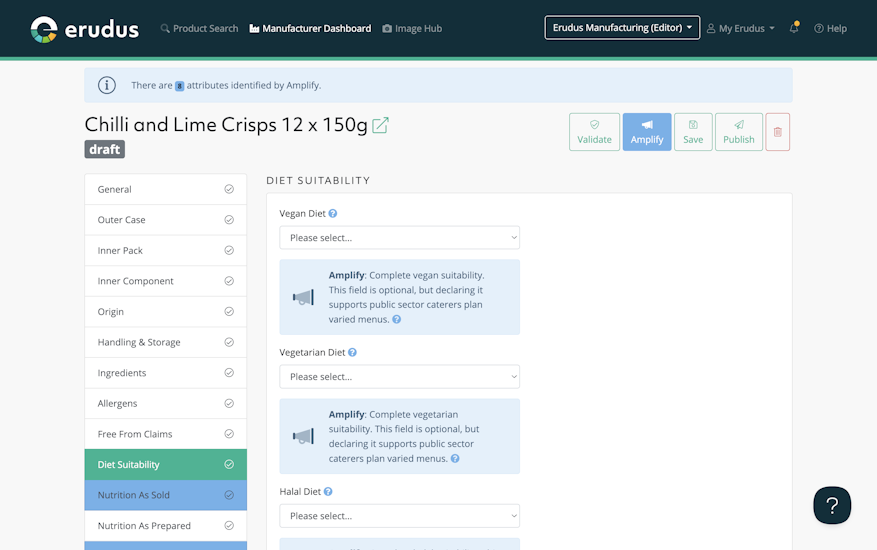Click help icon next to Halal Diet
The width and height of the screenshot is (877, 550).
tap(328, 491)
